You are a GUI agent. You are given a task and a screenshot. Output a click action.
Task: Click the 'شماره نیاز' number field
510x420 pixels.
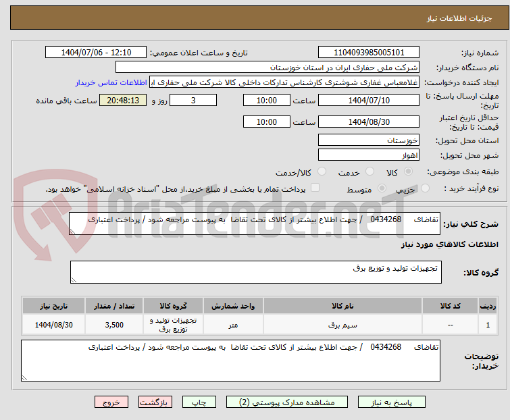click(369, 53)
